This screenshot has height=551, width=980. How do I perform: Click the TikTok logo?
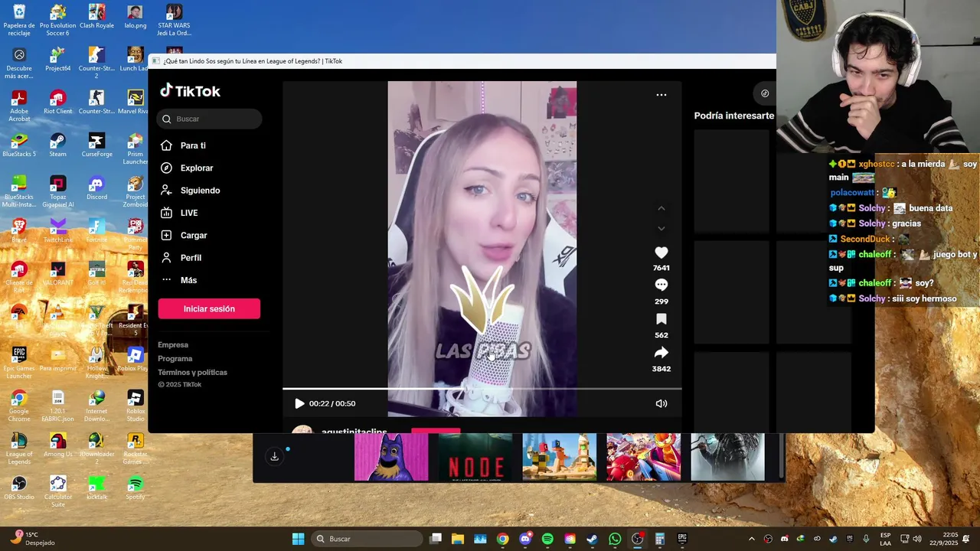pyautogui.click(x=190, y=91)
